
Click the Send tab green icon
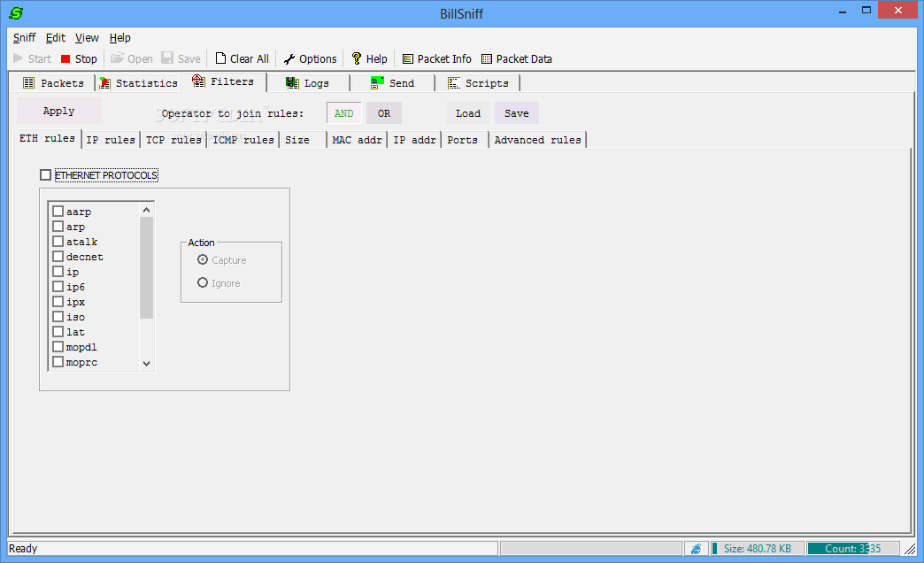377,83
